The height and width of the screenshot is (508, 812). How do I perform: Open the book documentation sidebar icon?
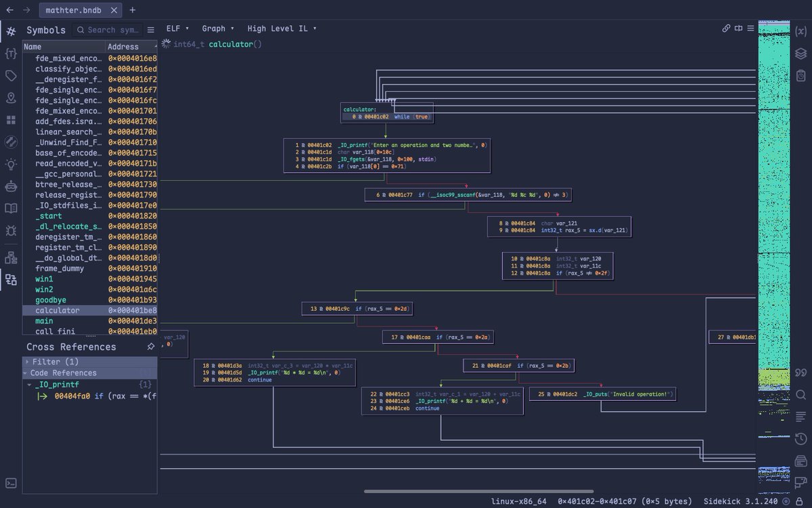[x=11, y=208]
